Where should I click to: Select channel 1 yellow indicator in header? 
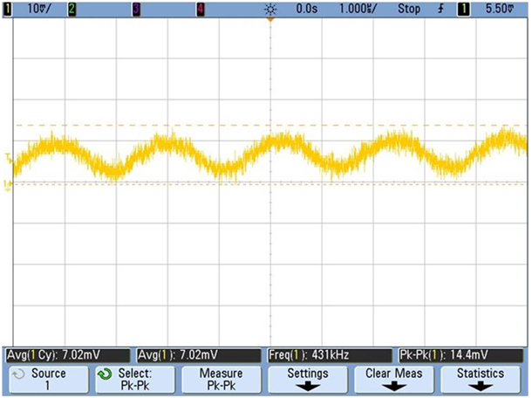click(x=7, y=10)
